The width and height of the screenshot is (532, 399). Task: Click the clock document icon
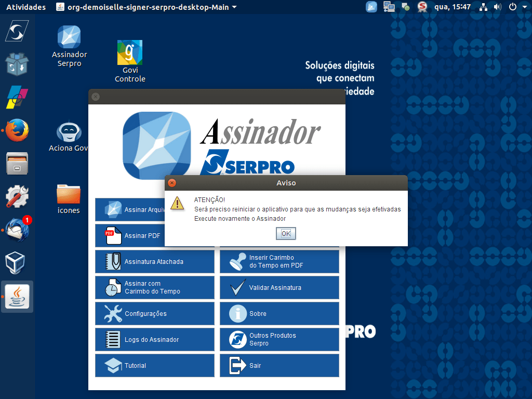[x=113, y=287]
